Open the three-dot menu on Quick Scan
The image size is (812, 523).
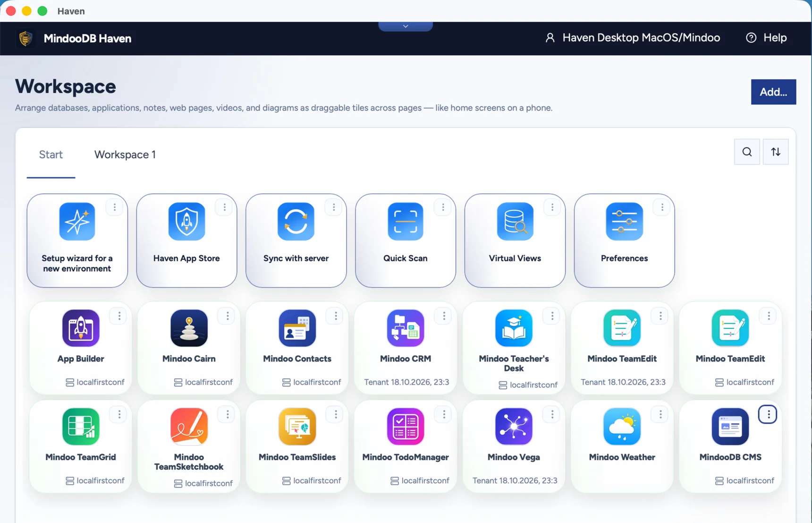pyautogui.click(x=443, y=207)
